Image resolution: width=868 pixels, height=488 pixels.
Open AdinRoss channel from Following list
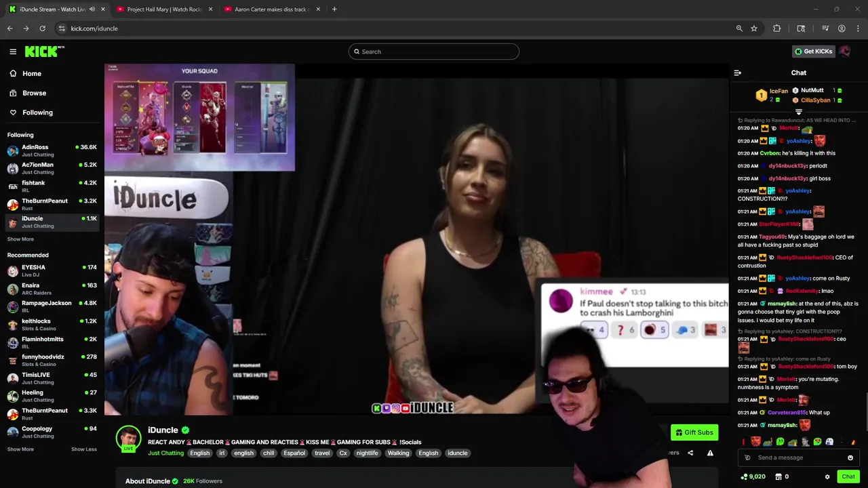52,150
